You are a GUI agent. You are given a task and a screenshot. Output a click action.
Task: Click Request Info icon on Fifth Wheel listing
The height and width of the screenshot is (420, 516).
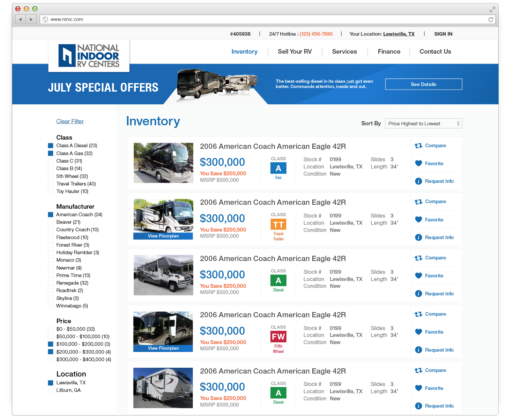coord(419,350)
